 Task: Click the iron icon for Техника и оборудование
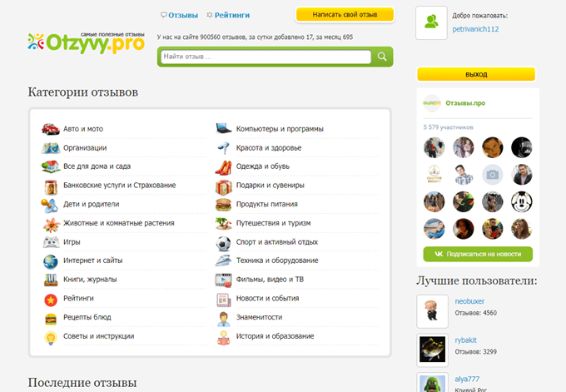click(223, 261)
